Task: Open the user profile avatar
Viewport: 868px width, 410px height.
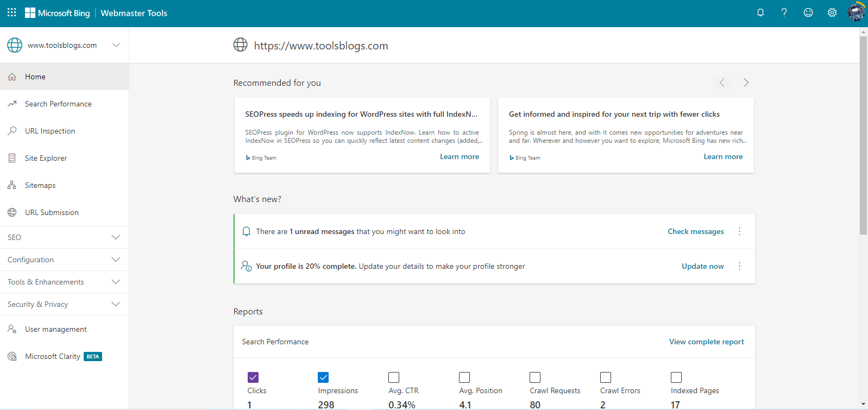Action: click(856, 12)
